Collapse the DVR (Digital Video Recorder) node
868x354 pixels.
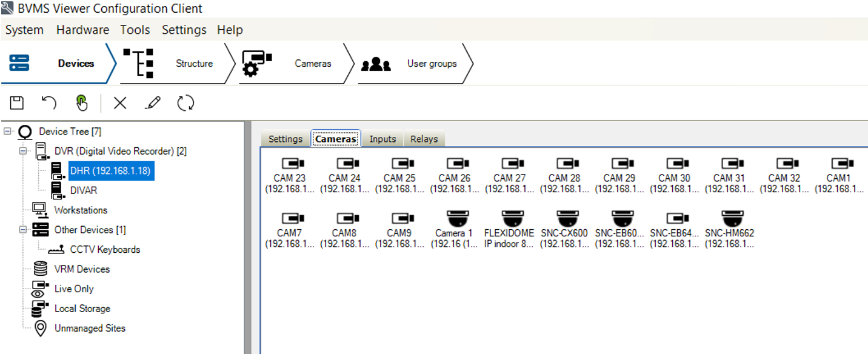[x=23, y=151]
